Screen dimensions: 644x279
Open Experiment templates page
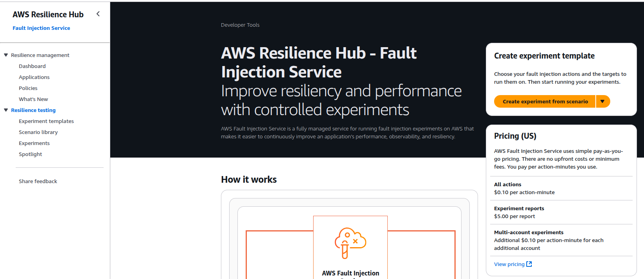[46, 121]
